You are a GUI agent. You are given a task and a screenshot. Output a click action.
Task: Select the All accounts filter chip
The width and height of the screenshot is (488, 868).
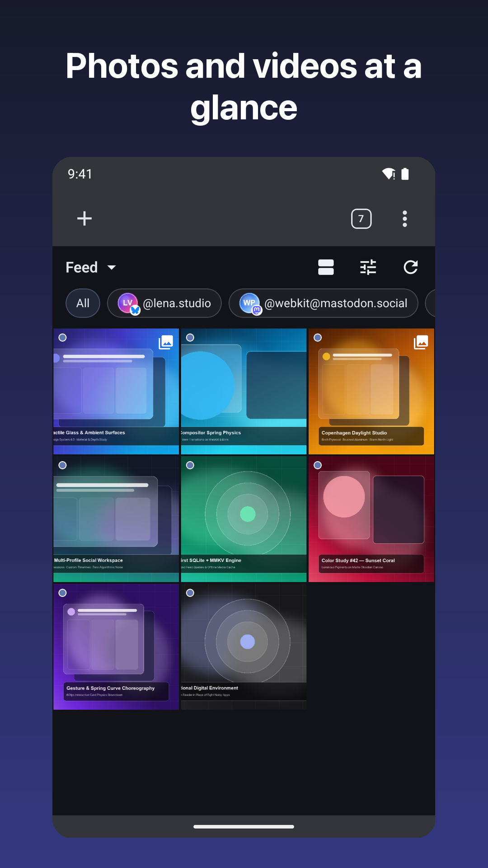point(83,303)
